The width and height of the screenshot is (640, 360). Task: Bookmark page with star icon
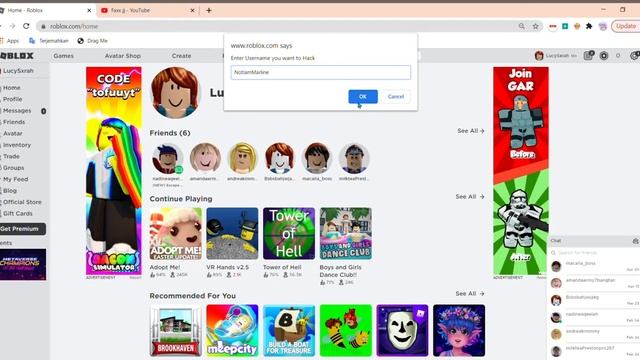pos(536,26)
